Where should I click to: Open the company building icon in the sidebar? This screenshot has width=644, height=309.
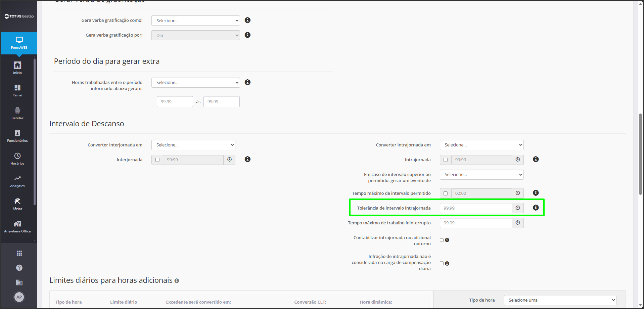19,282
